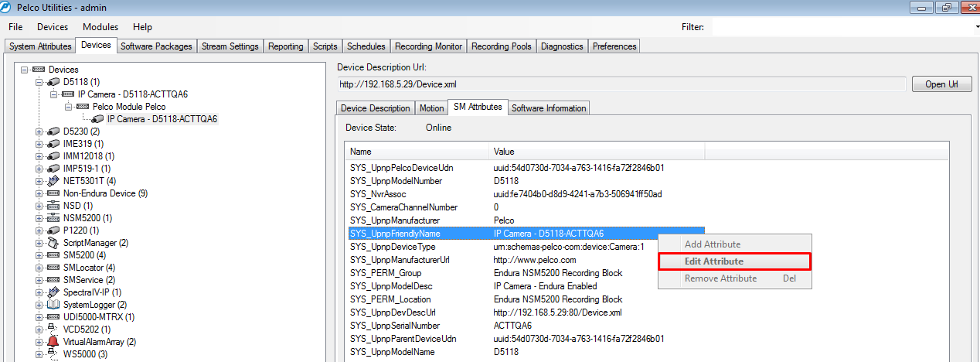Open the Software Information tab
This screenshot has height=362, width=980.
[549, 108]
